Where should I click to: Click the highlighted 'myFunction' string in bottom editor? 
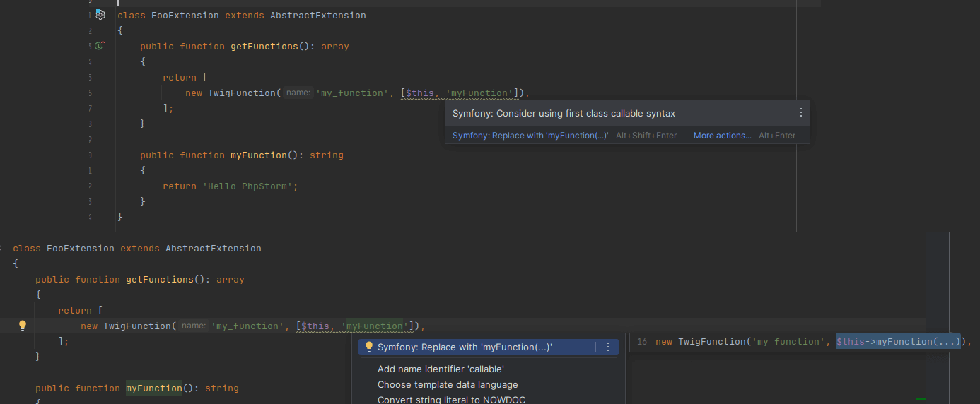coord(374,326)
